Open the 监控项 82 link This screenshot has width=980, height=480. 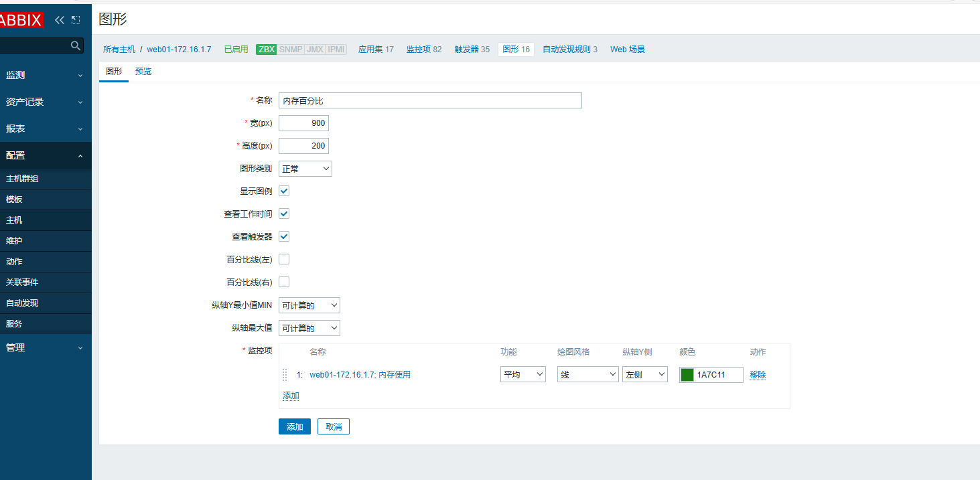[424, 50]
